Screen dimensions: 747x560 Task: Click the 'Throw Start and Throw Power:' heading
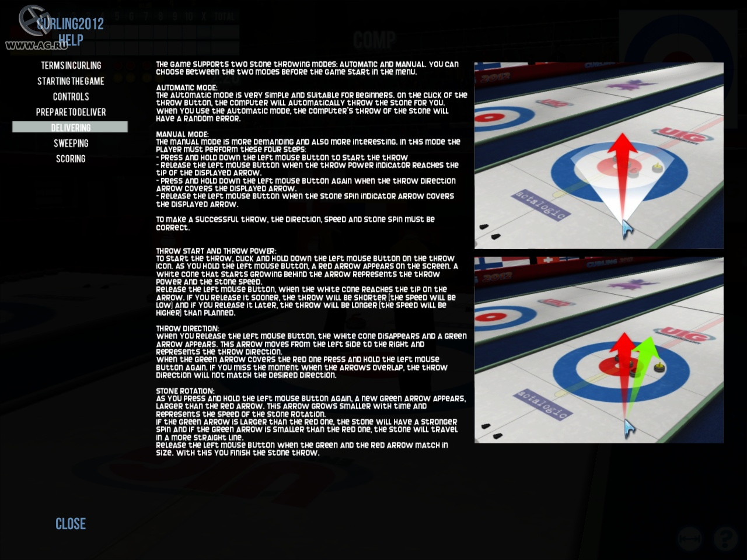216,251
